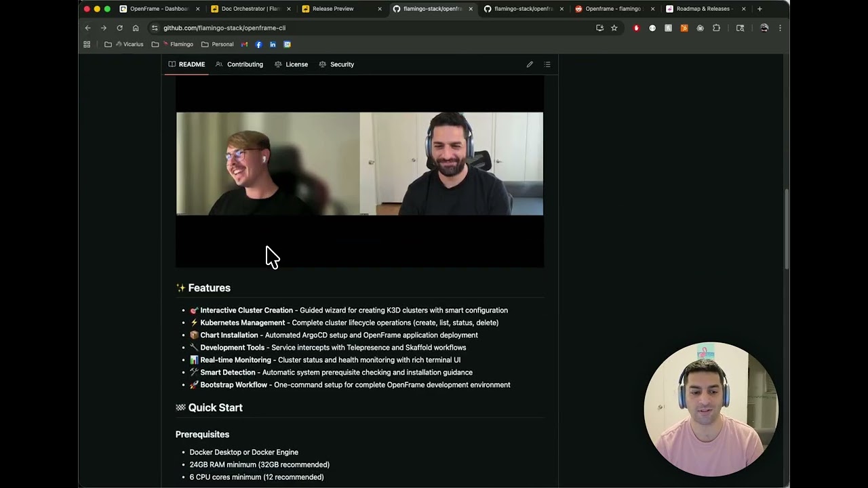Click the github.com address bar URL
The width and height of the screenshot is (868, 488).
224,28
